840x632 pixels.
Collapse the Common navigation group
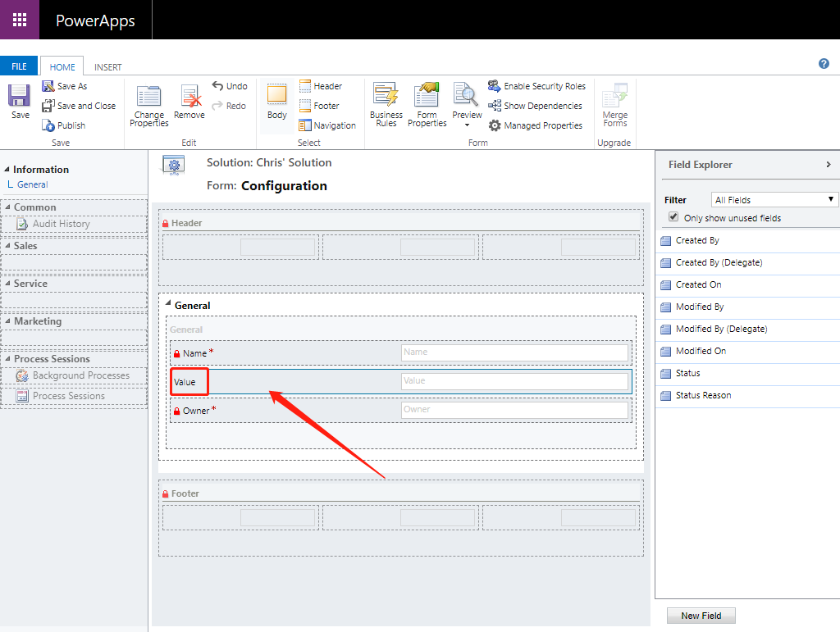click(8, 207)
